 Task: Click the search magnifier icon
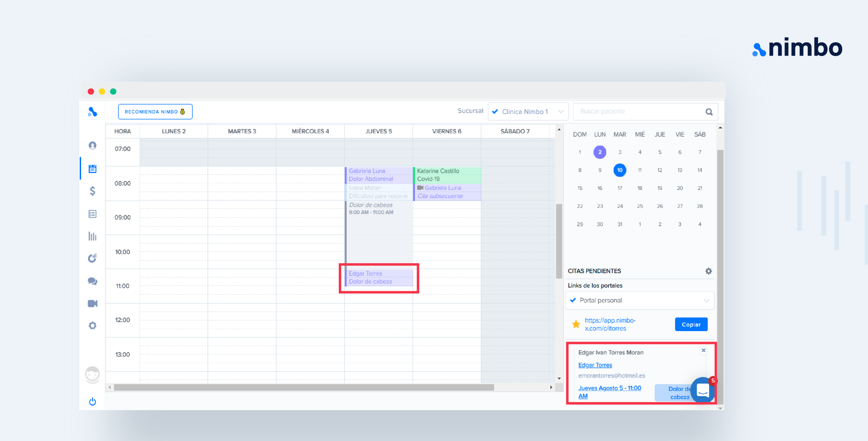pos(709,112)
